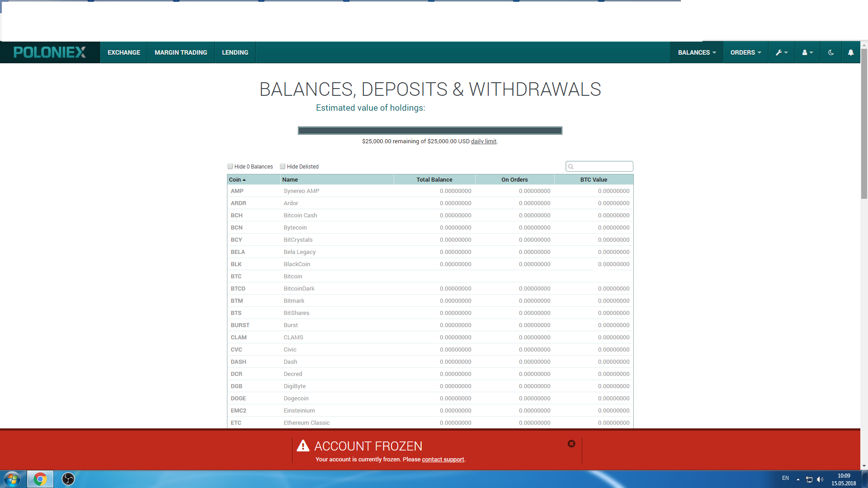Open the notifications bell
This screenshot has width=868, height=488.
click(850, 52)
